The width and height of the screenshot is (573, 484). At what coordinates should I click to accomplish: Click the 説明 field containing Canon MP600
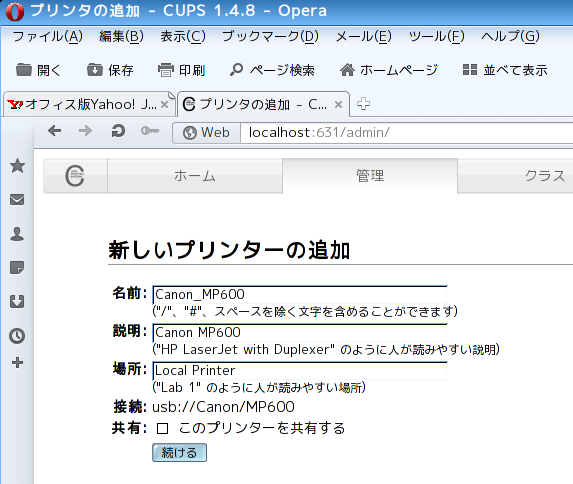300,333
